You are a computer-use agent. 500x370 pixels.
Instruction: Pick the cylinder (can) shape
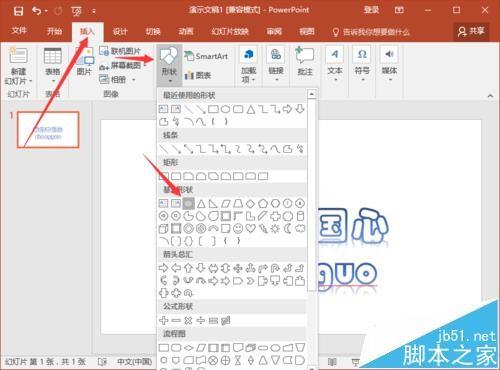(300, 216)
